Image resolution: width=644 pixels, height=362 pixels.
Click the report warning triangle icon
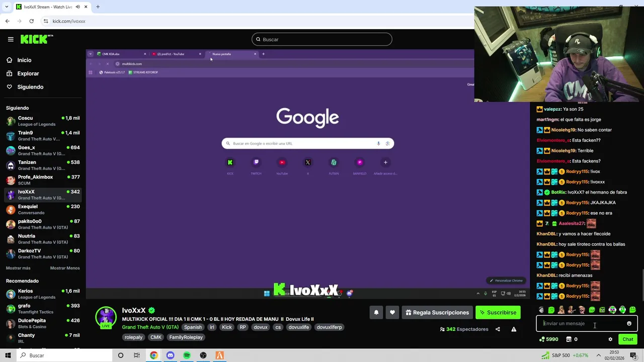coord(514,329)
